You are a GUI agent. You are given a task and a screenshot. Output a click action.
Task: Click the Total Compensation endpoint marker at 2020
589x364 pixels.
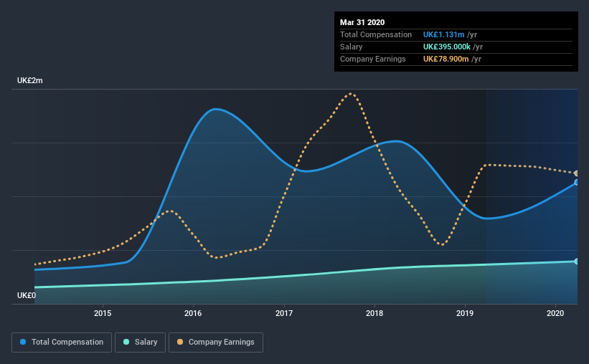coord(577,183)
